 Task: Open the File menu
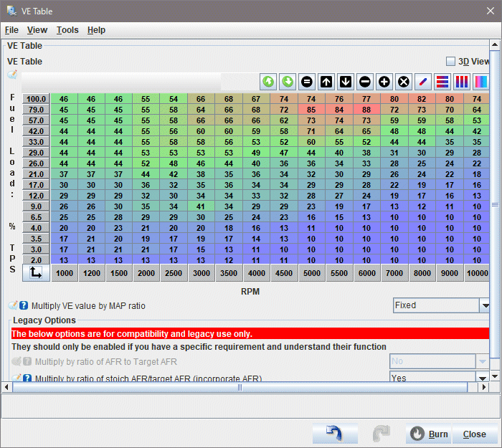pyautogui.click(x=11, y=30)
